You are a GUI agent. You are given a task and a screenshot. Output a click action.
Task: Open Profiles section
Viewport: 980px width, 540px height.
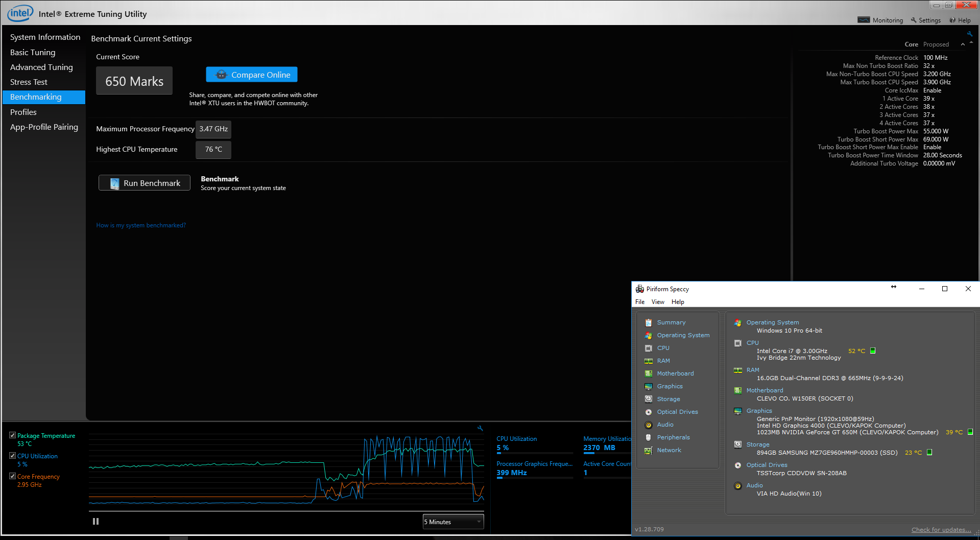pyautogui.click(x=23, y=112)
